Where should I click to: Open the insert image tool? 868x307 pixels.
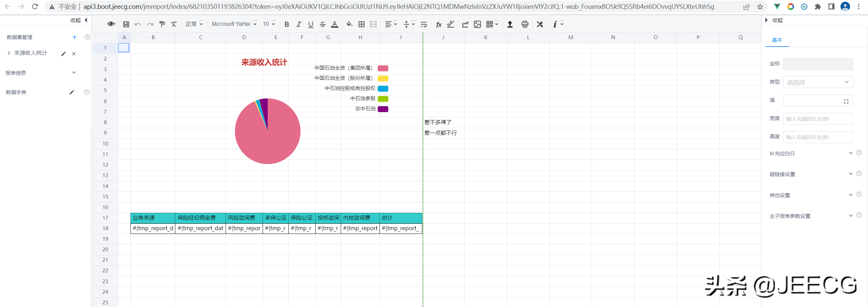[477, 24]
